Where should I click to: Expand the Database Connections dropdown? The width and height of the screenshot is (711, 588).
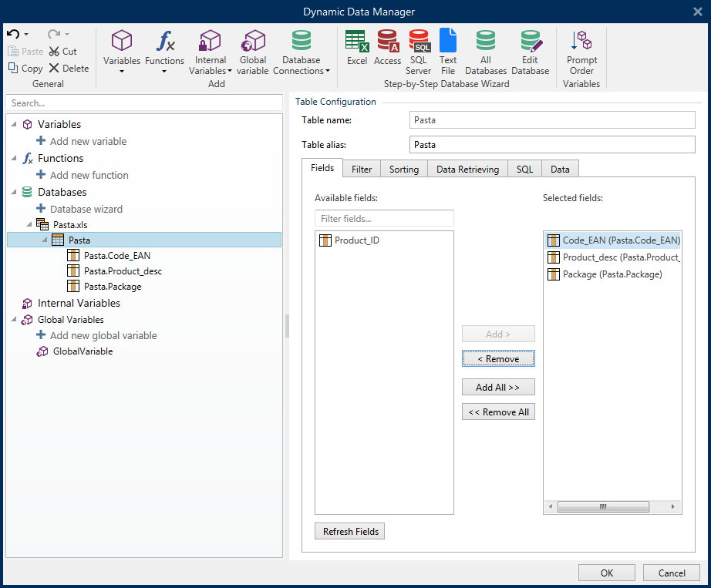click(x=302, y=52)
